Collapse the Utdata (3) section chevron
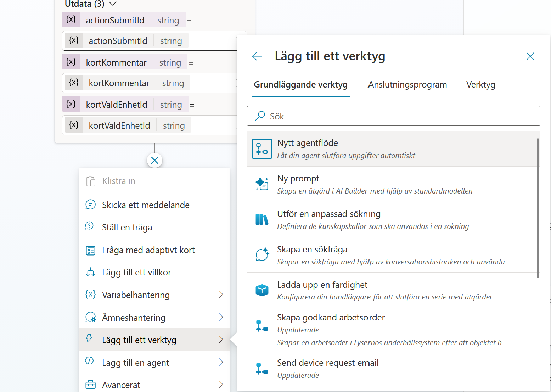This screenshot has height=392, width=551. pyautogui.click(x=112, y=4)
